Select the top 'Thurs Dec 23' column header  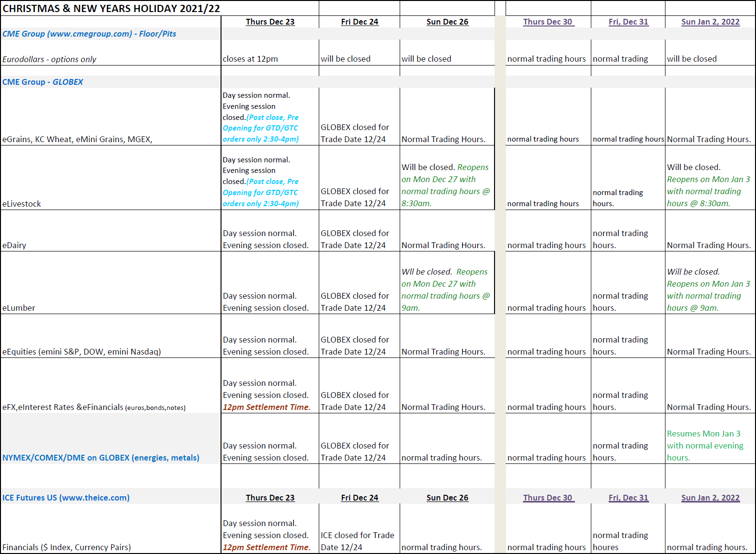270,22
